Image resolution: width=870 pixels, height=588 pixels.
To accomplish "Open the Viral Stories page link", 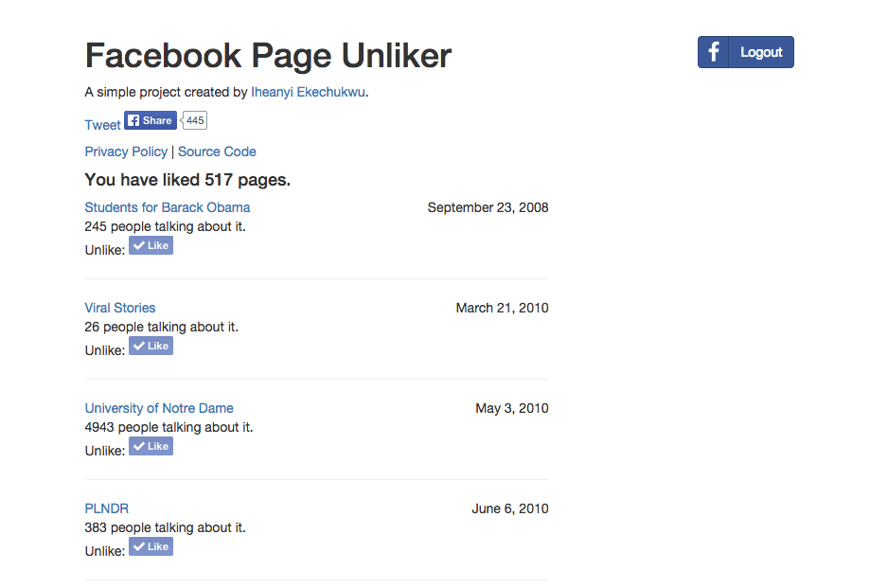I will tap(120, 308).
